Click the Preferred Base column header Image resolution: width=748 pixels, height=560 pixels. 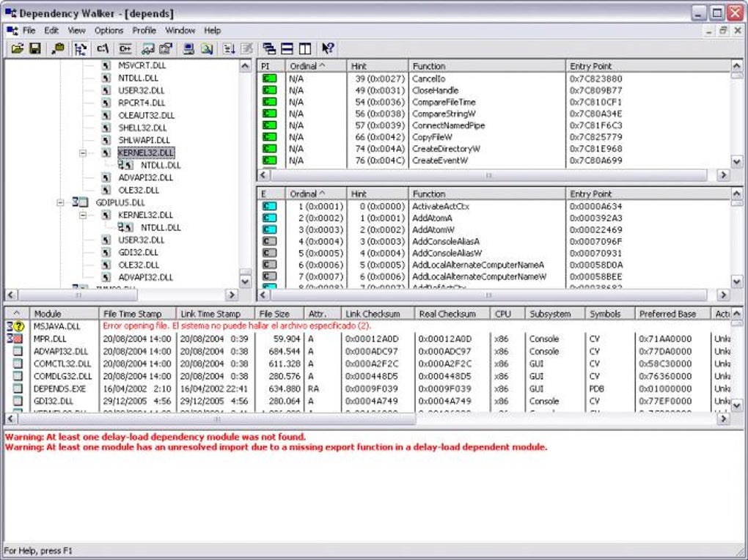(672, 314)
